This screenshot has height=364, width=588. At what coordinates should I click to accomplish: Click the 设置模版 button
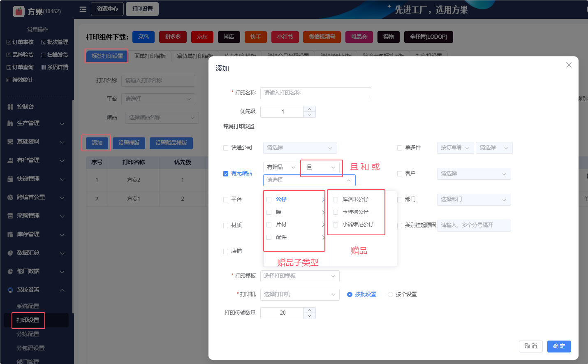[x=129, y=143]
